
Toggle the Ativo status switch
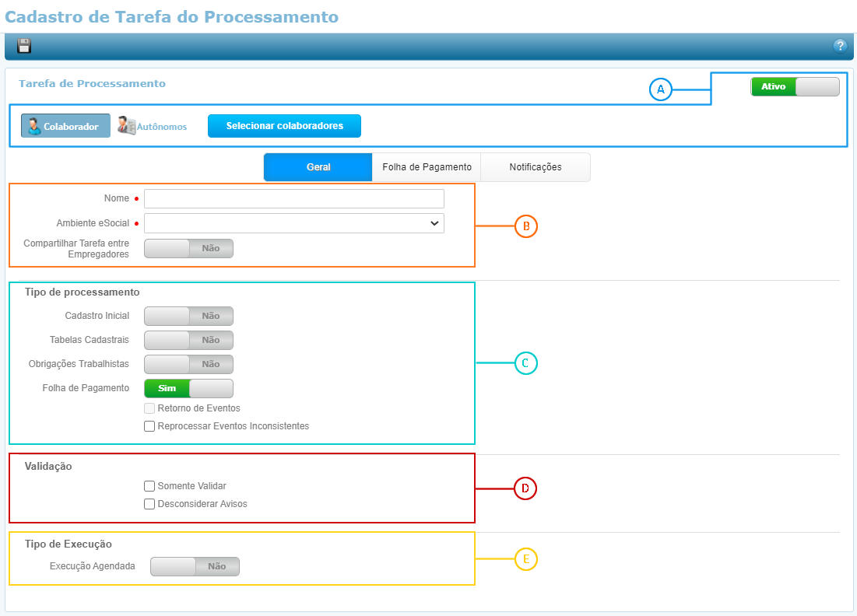pos(795,86)
